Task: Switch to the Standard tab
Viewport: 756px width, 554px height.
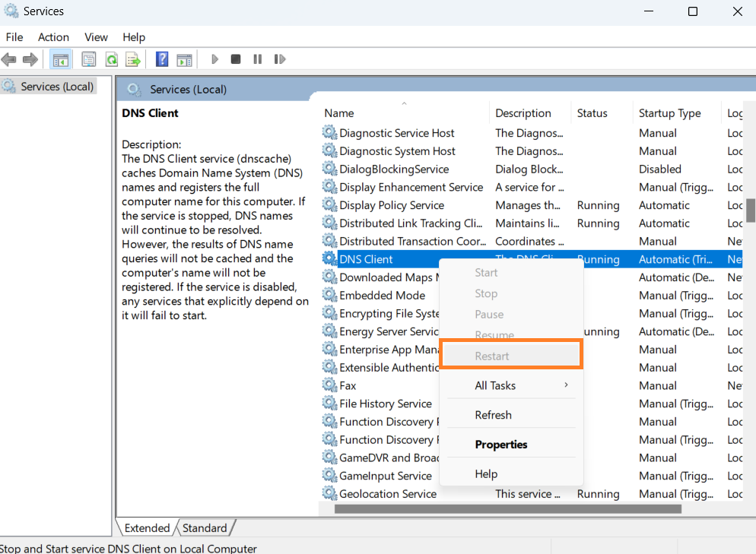Action: pos(205,528)
